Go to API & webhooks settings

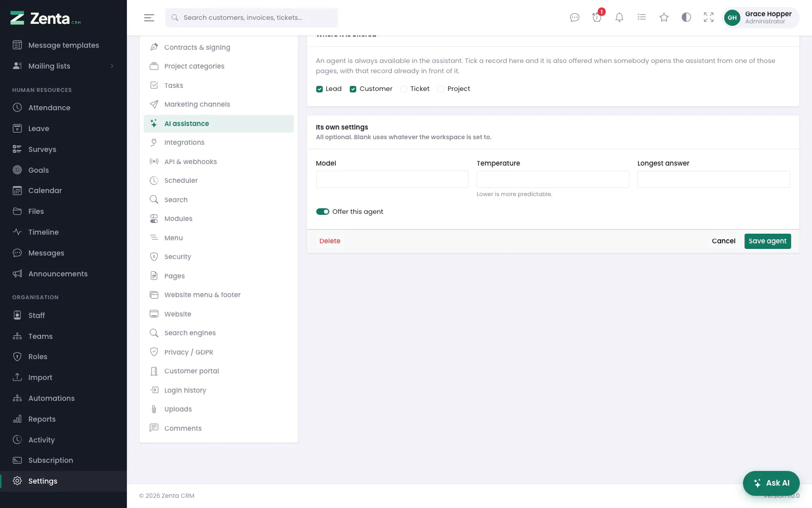click(219, 162)
